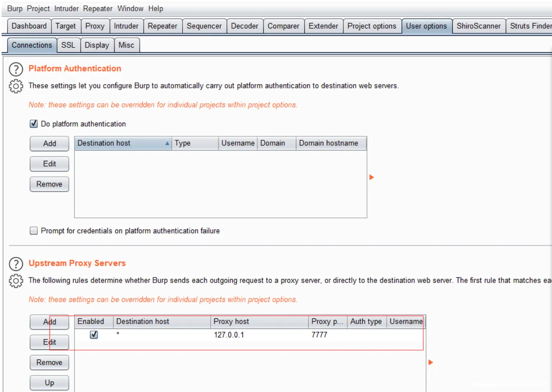Open the ShiroScanner extension tab
The width and height of the screenshot is (552, 392).
(478, 26)
